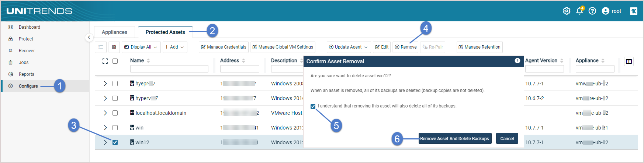Check the hyepr row checkbox
644x163 pixels.
115,84
